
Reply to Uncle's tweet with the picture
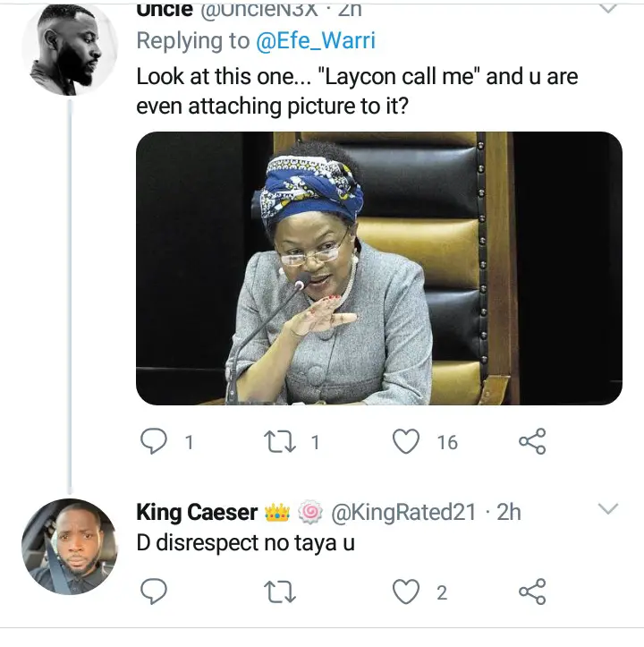[156, 441]
